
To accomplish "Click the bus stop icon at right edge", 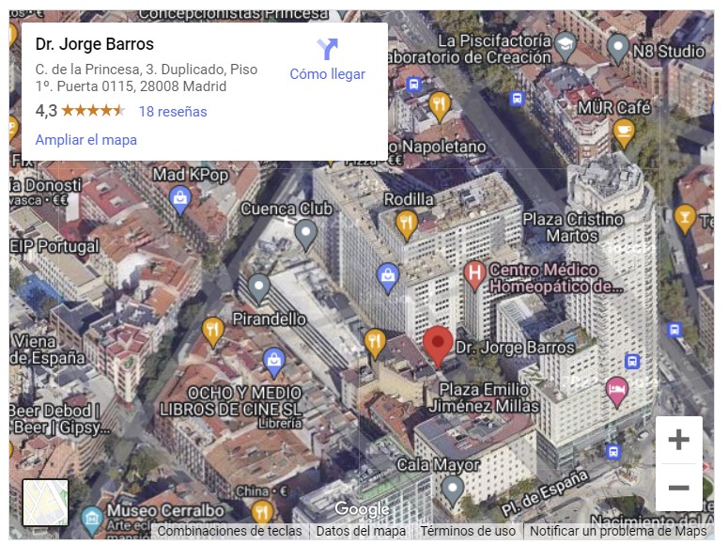I will point(674,330).
